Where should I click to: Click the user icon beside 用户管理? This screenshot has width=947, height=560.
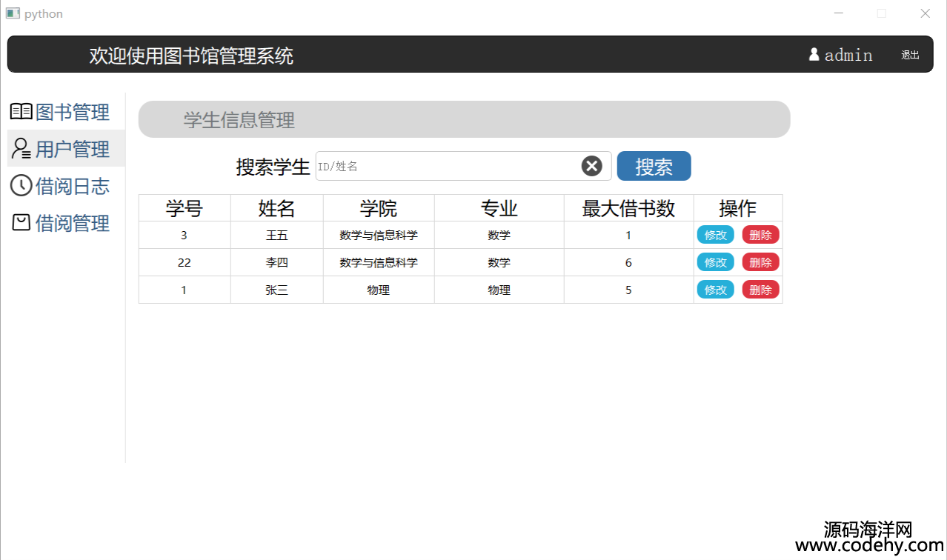(x=21, y=149)
